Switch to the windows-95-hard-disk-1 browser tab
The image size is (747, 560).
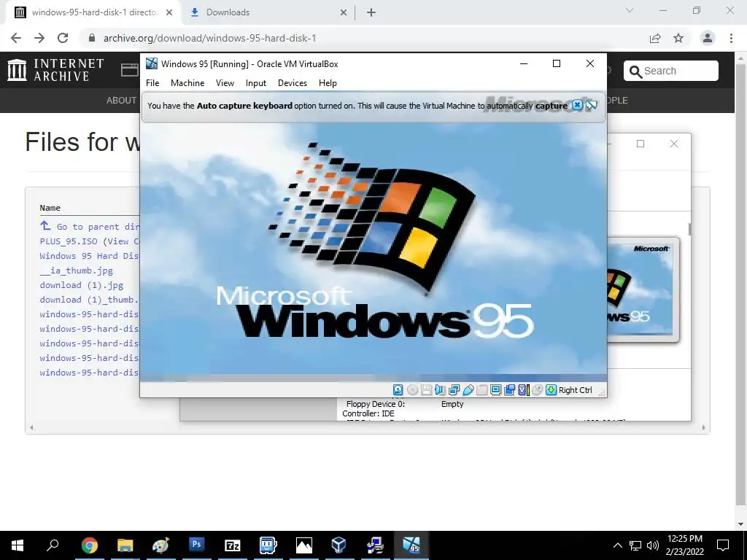coord(93,12)
